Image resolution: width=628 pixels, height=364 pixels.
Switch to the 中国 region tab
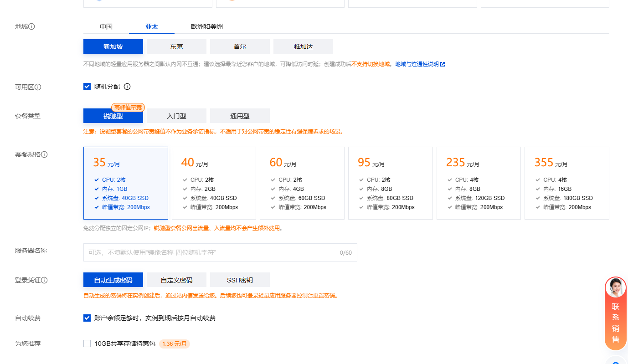tap(105, 26)
